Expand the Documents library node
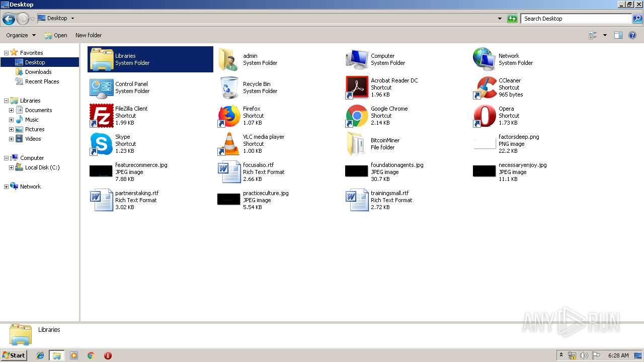The image size is (644, 362). (11, 110)
